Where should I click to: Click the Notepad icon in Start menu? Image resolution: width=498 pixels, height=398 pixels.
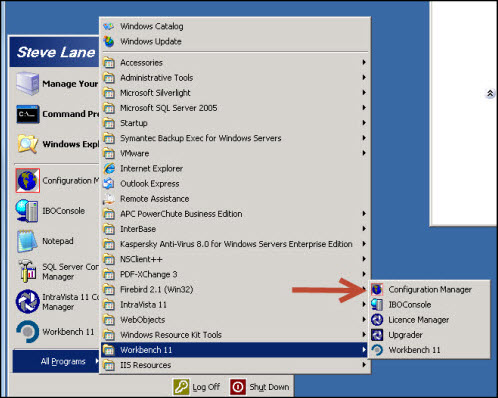(27, 241)
